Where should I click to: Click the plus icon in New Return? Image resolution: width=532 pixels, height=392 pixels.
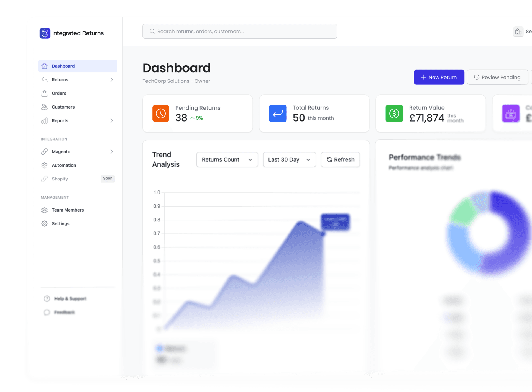423,77
